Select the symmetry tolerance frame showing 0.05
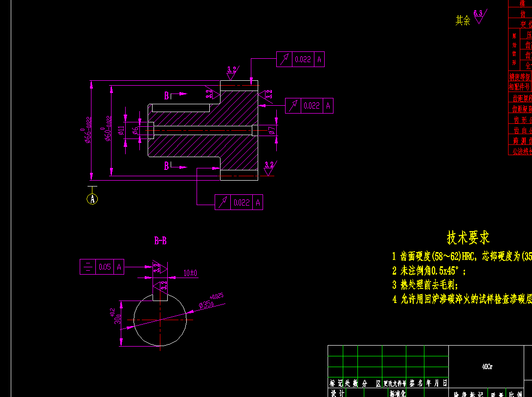532x397 pixels. tap(102, 267)
